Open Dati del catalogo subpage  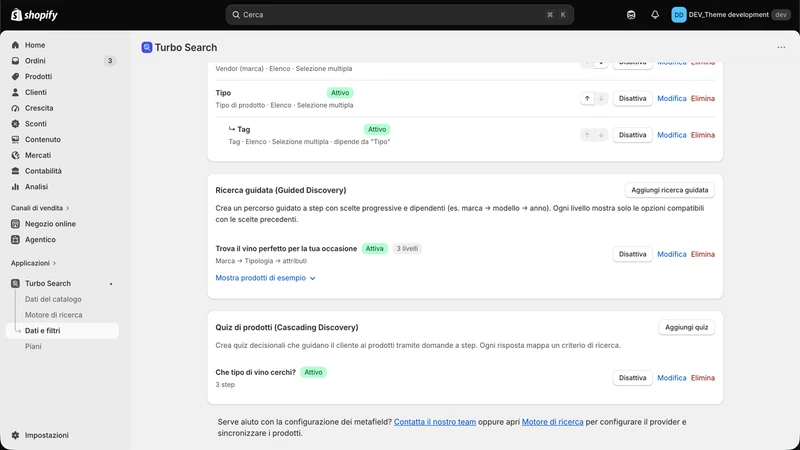53,299
